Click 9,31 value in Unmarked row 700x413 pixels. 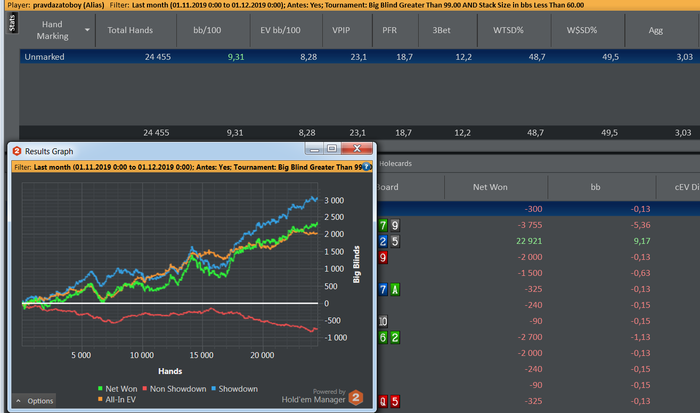tap(236, 57)
